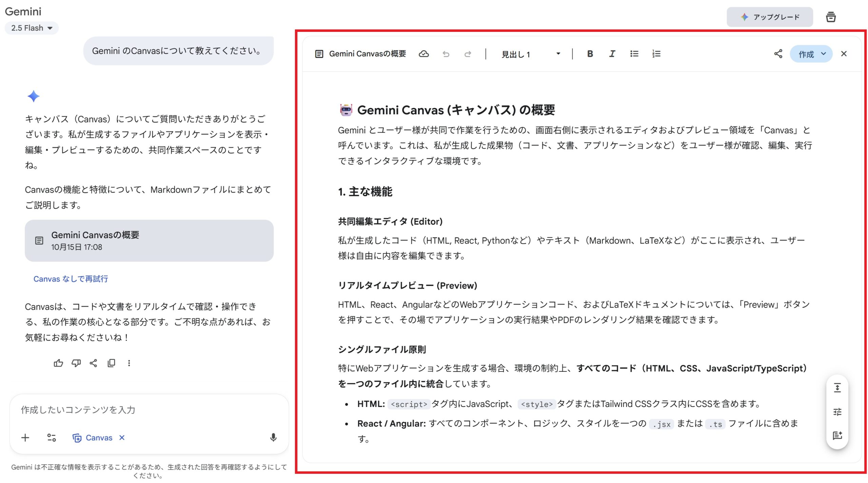Screen dimensions: 868x483
Task: Insert a bulleted list
Action: click(634, 54)
